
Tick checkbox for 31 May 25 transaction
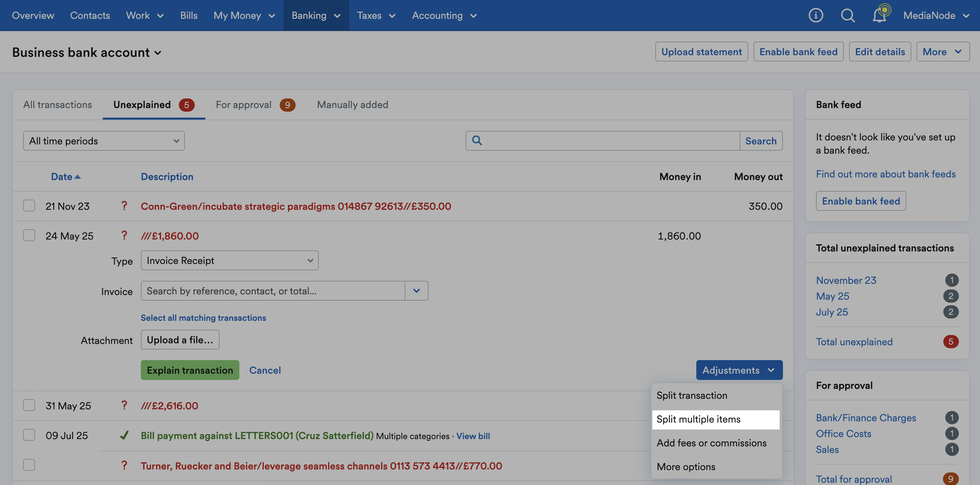pos(29,405)
